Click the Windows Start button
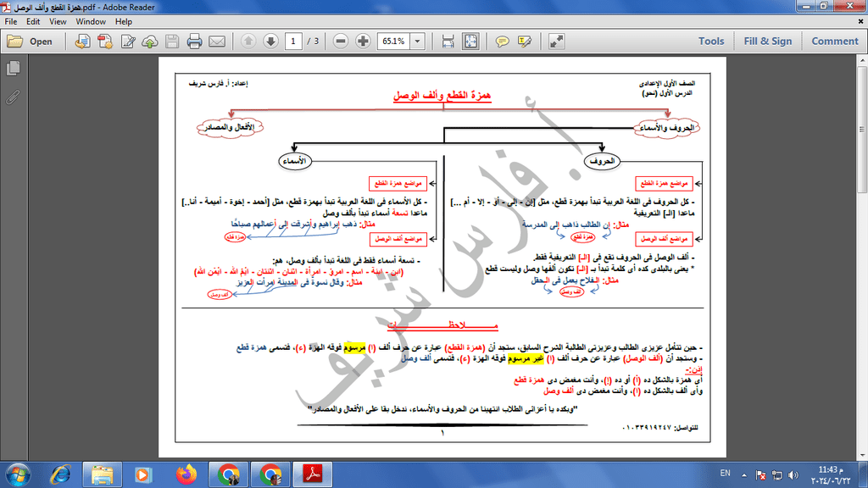Image resolution: width=868 pixels, height=488 pixels. point(18,474)
